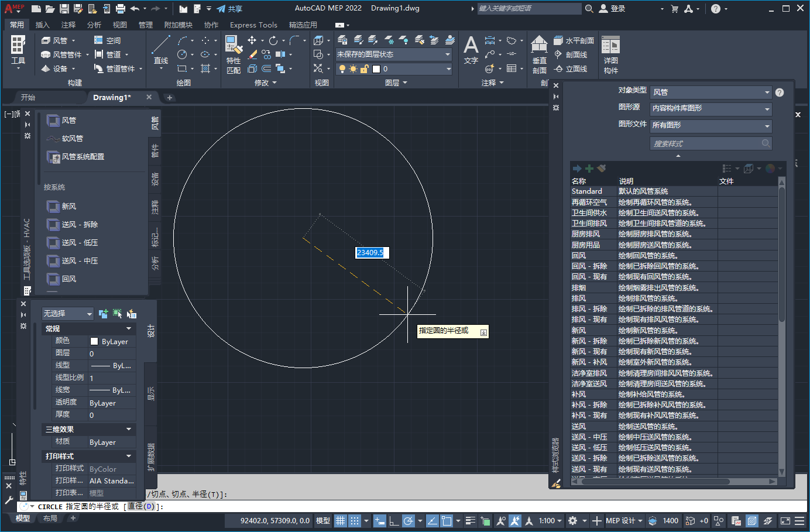Toggle grid display in the status bar
The height and width of the screenshot is (532, 810).
[x=340, y=520]
